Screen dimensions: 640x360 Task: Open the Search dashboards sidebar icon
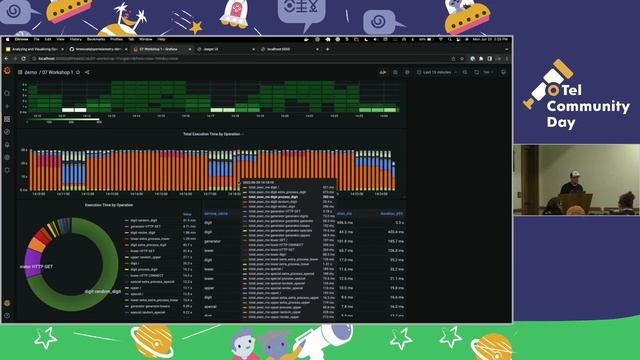(7, 93)
